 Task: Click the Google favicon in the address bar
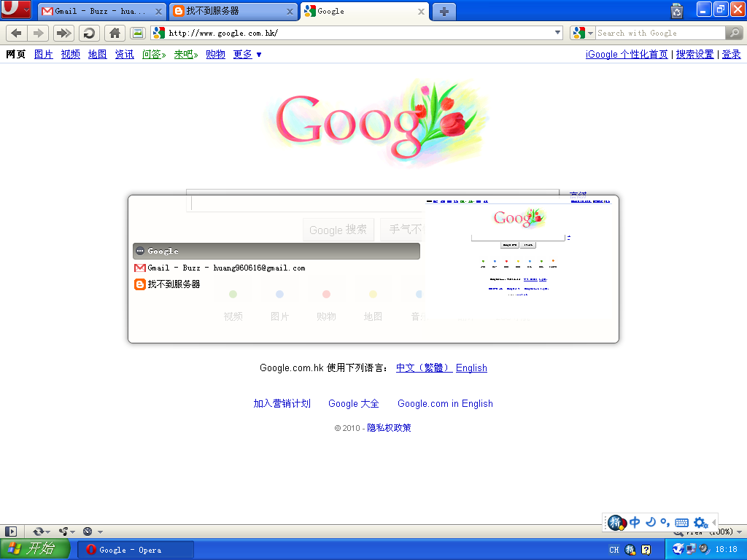coord(159,33)
